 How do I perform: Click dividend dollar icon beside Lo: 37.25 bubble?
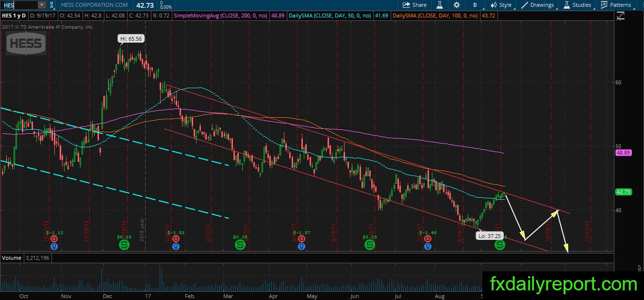500,245
